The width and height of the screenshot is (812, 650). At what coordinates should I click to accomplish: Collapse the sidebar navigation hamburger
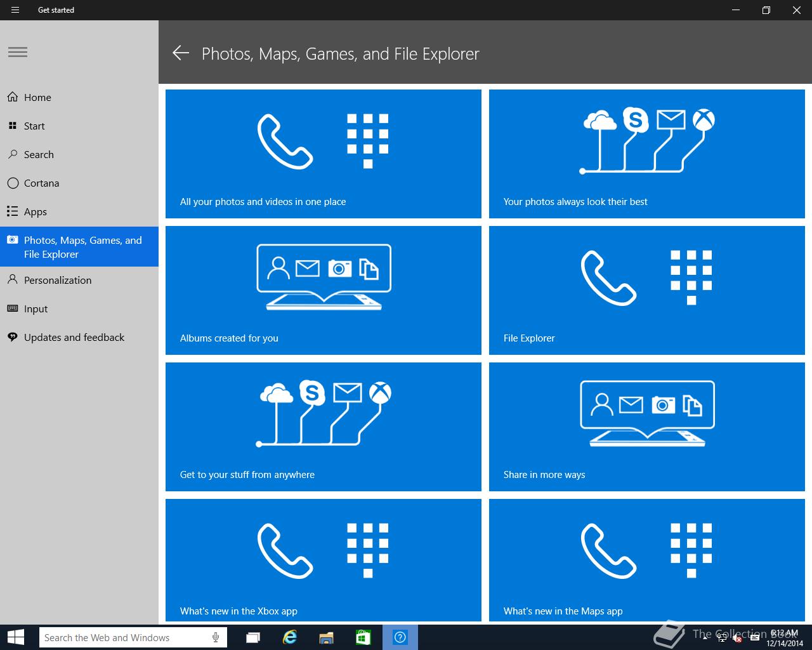[x=18, y=52]
